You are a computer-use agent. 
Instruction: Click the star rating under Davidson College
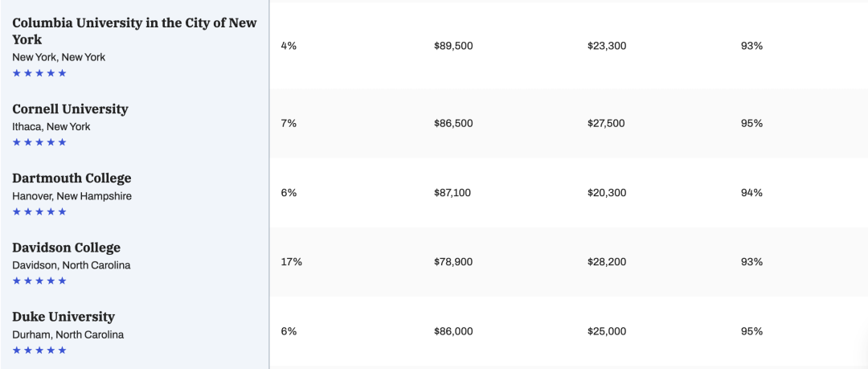click(x=39, y=281)
